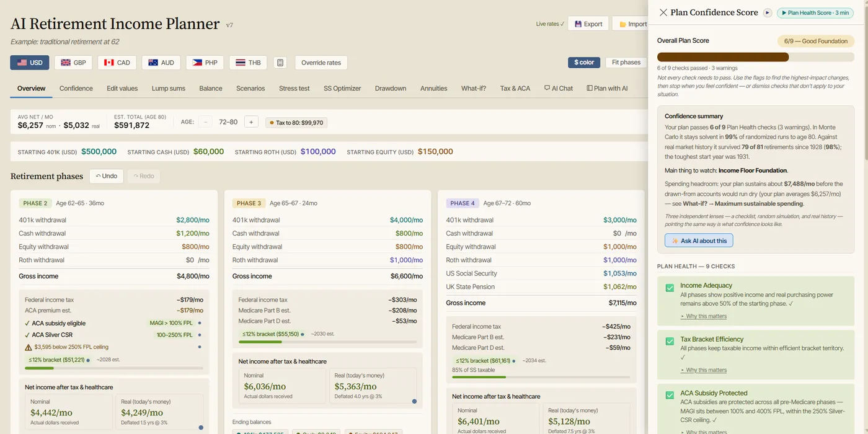Click the greyed-out Redo button
Viewport: 868px width, 434px height.
tap(144, 176)
